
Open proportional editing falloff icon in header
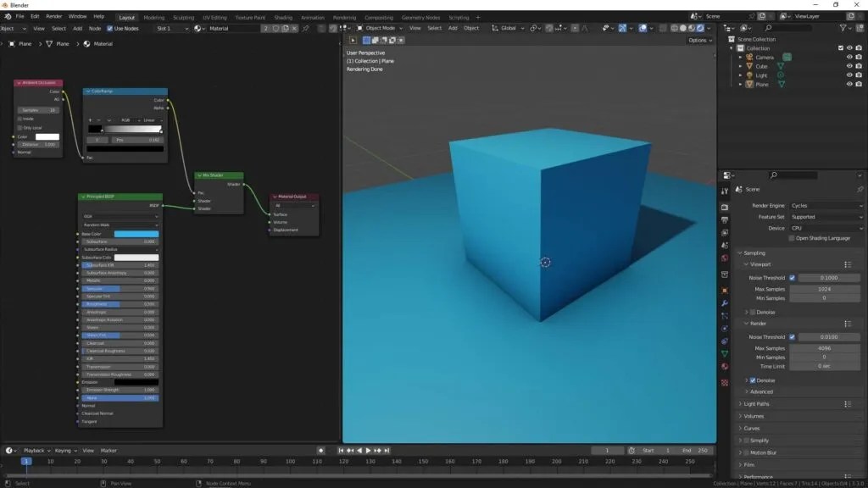tap(564, 28)
